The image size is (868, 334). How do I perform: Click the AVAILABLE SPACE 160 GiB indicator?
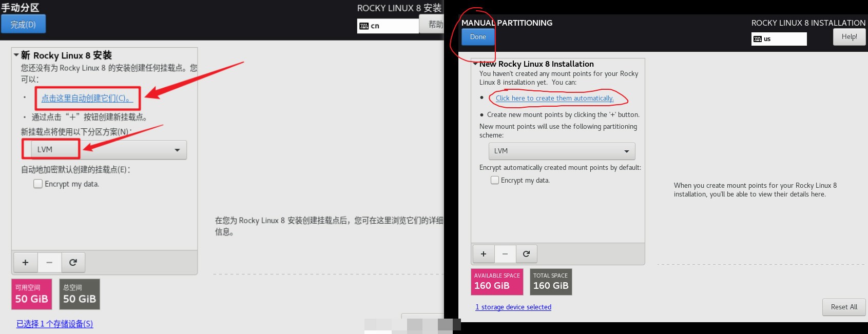(x=497, y=282)
